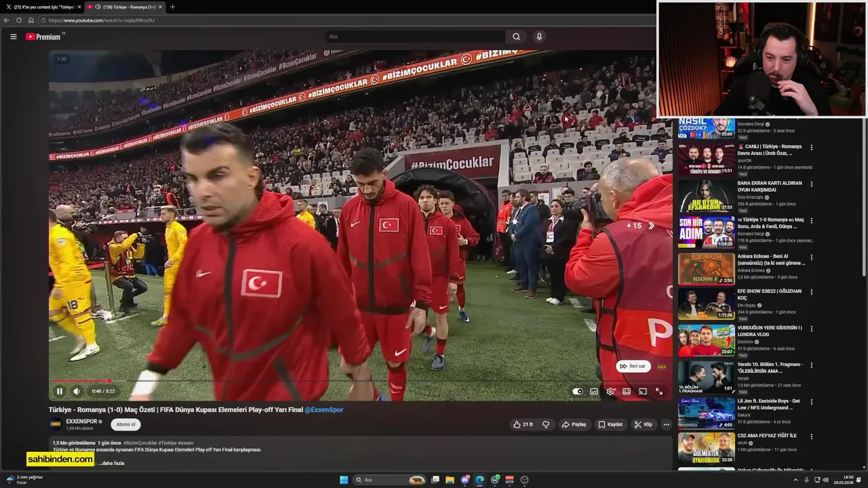Viewport: 868px width, 488px height.
Task: Open options menu for 'Yeraltı 10. Bölüm'
Action: coord(811,365)
